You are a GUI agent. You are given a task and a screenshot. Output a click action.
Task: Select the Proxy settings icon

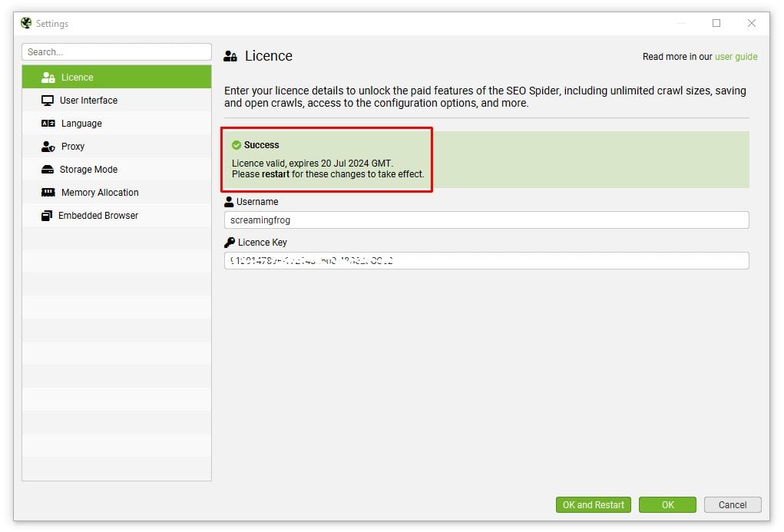[x=47, y=146]
